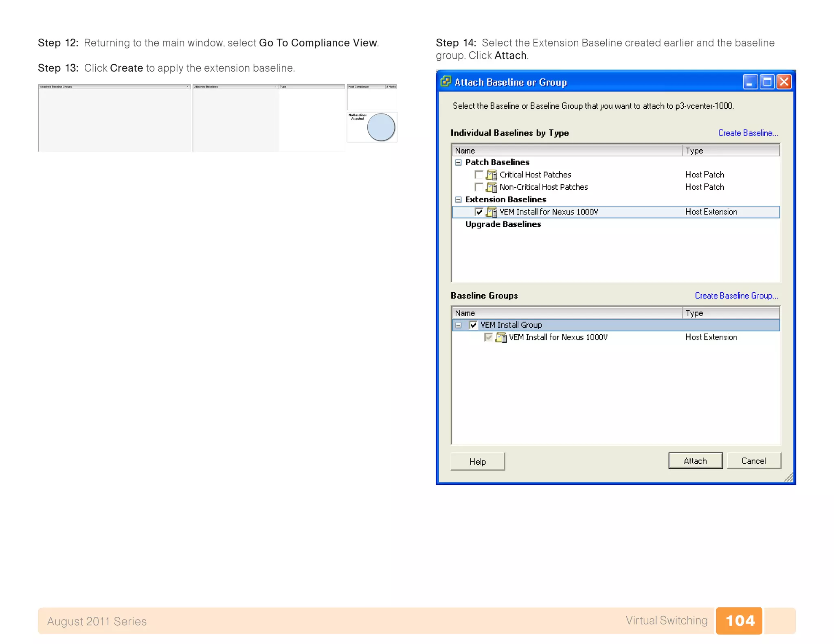Sort baseline groups by Type column header
Screen dimensions: 834x644
point(731,313)
